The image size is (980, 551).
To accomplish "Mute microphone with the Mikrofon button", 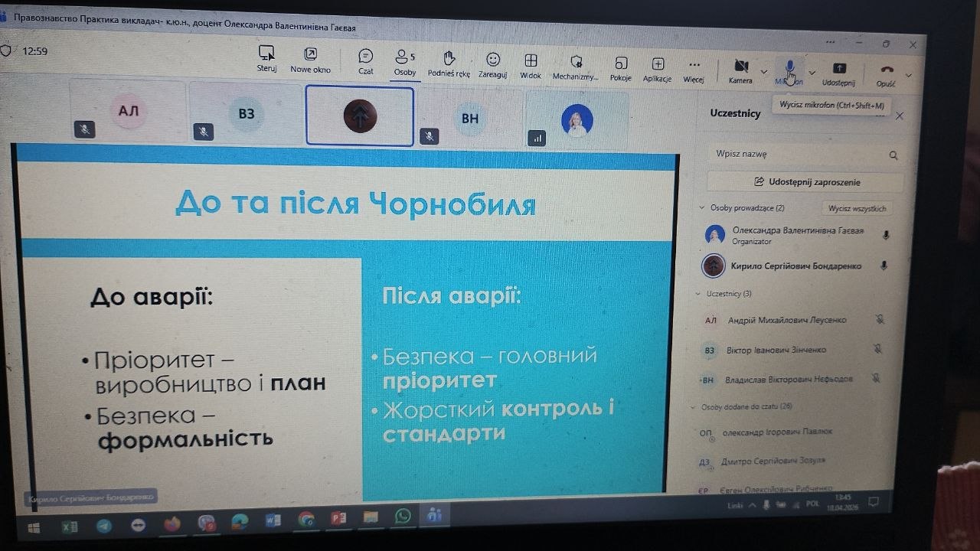I will [x=789, y=68].
